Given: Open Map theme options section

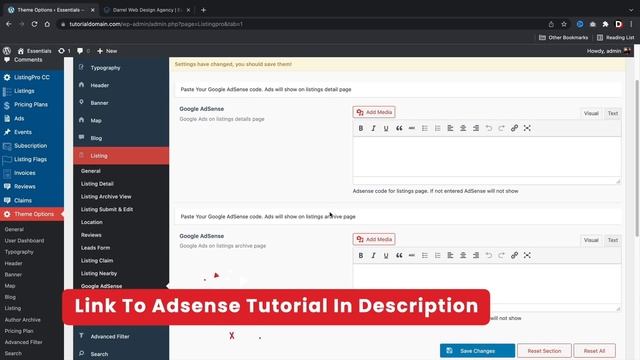Looking at the screenshot, I should click(x=121, y=120).
